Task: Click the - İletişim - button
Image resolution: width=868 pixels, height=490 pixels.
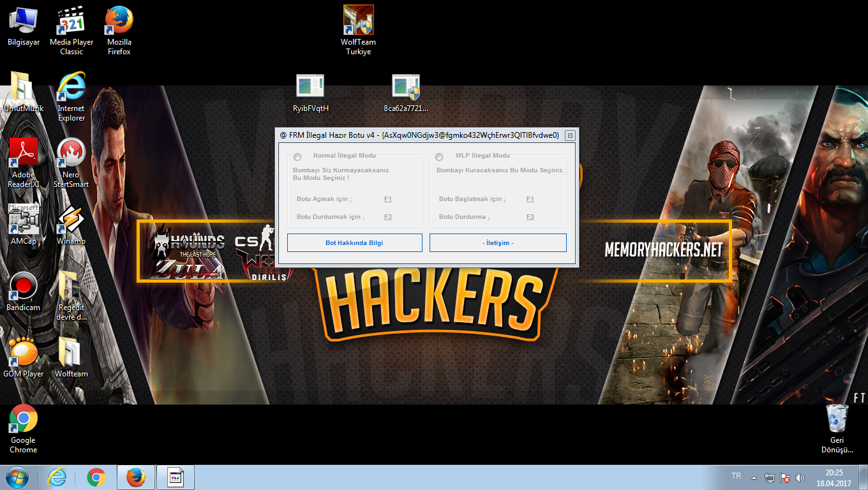Action: [x=498, y=243]
